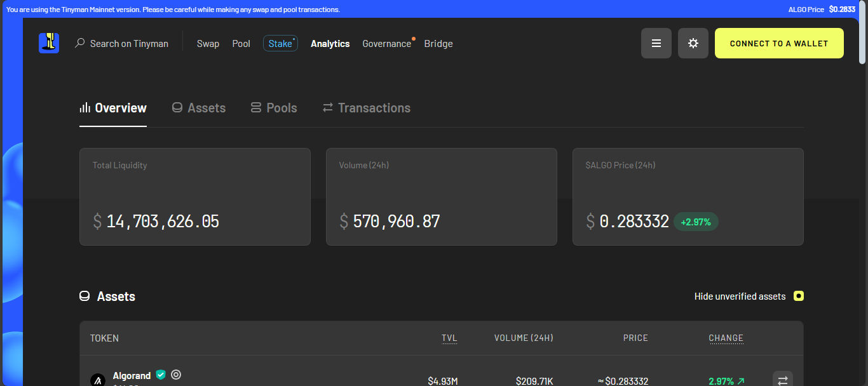Switch to the Pools tab
This screenshot has width=868, height=386.
pos(274,108)
